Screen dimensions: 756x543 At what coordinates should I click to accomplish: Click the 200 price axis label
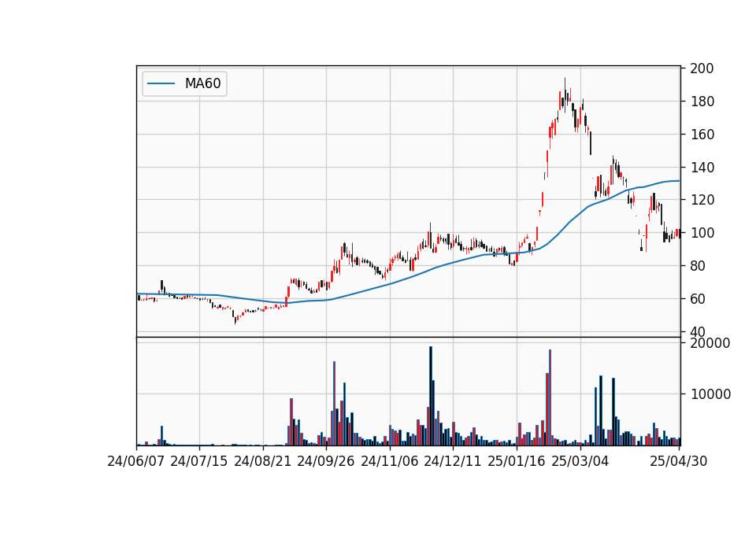(702, 68)
